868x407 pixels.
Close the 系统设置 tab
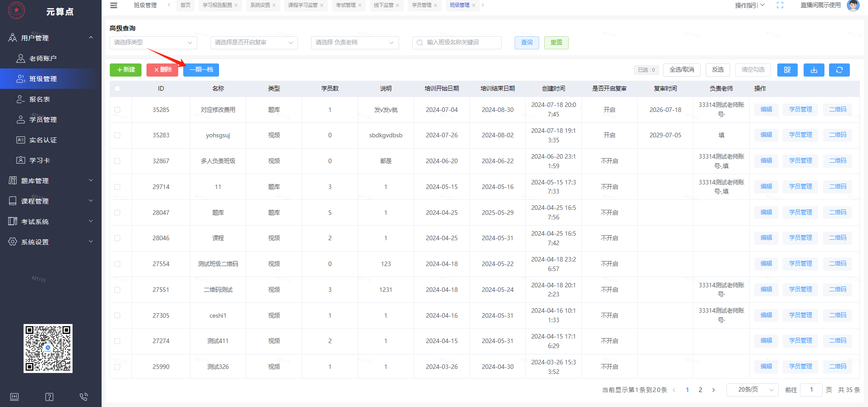pyautogui.click(x=274, y=5)
